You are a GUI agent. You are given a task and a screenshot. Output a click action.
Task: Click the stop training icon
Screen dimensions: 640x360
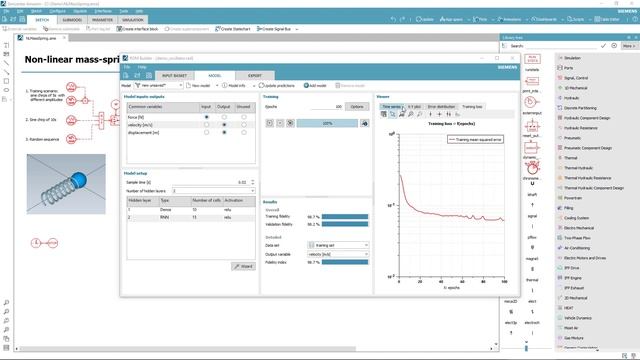280,123
